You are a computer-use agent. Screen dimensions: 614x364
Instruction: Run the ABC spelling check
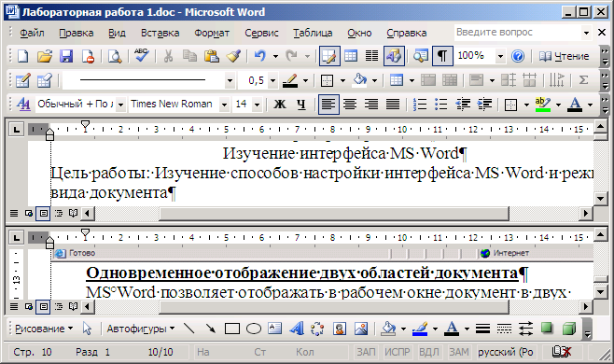tap(141, 55)
